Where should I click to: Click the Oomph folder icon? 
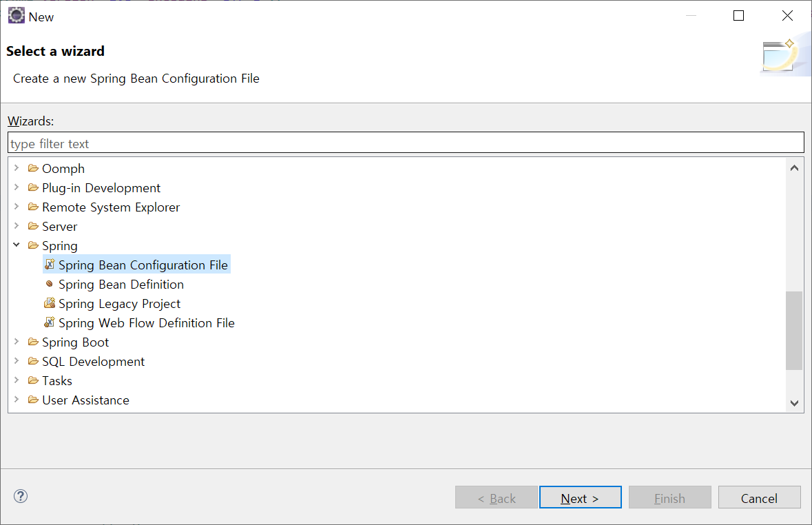[33, 168]
